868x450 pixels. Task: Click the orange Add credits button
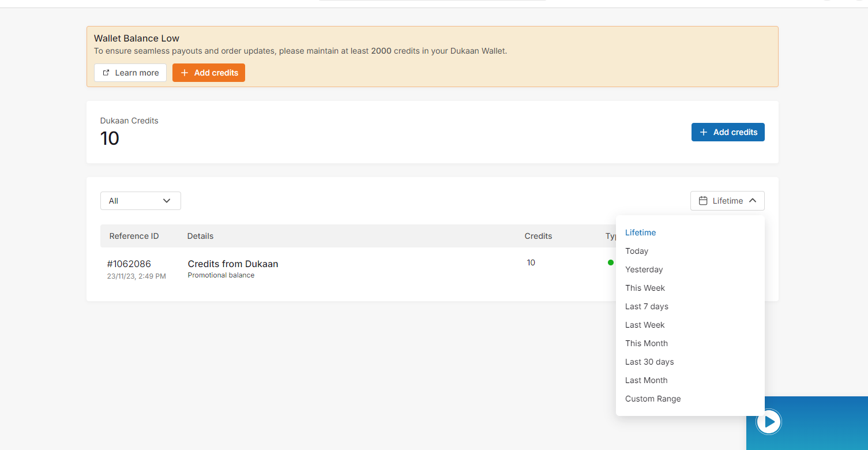pyautogui.click(x=209, y=73)
